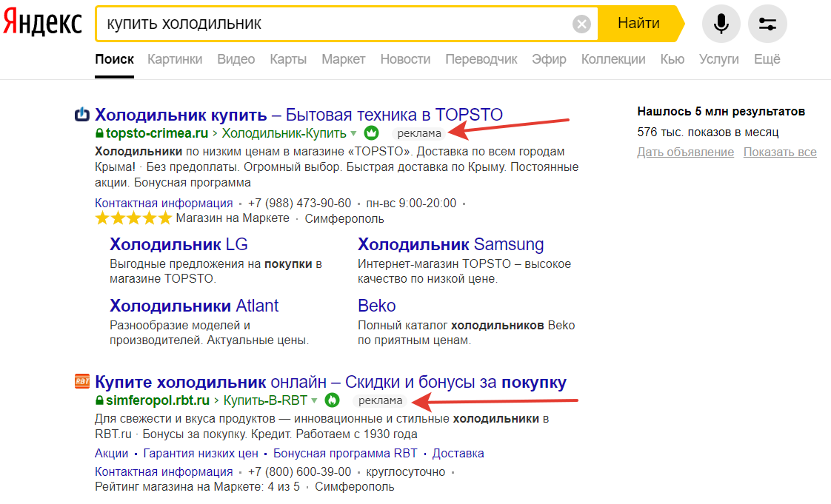Click TOPSTO phone +7 (988) 473-90-60
This screenshot has width=831, height=504.
[299, 203]
